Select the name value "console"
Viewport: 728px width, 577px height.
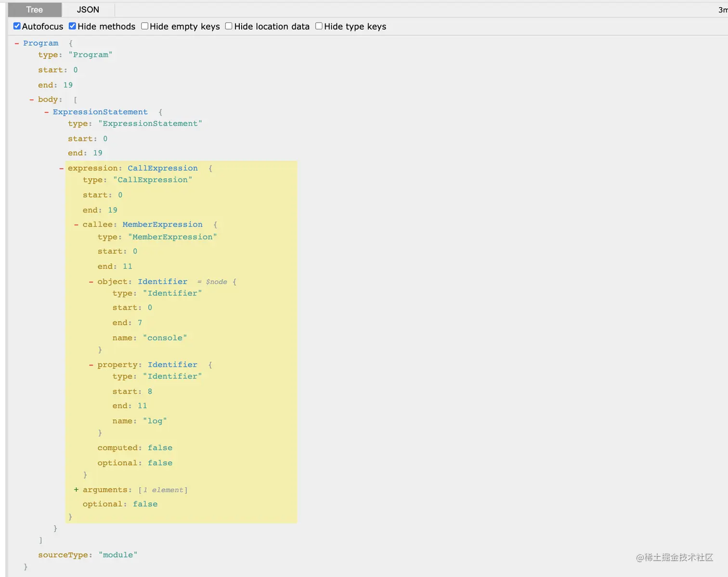point(165,338)
